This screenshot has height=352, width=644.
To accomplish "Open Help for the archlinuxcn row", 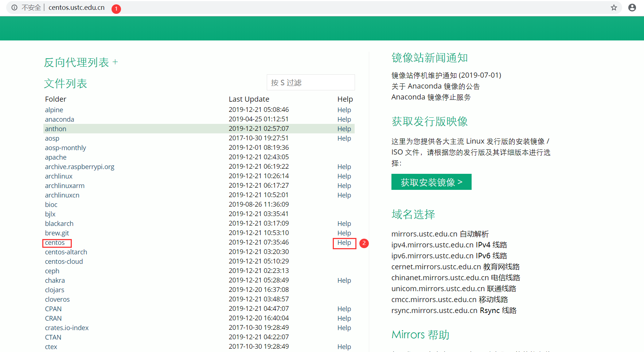I will coord(344,195).
